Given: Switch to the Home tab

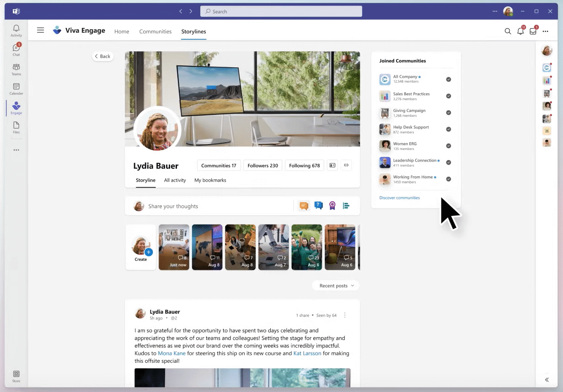Looking at the screenshot, I should [122, 32].
